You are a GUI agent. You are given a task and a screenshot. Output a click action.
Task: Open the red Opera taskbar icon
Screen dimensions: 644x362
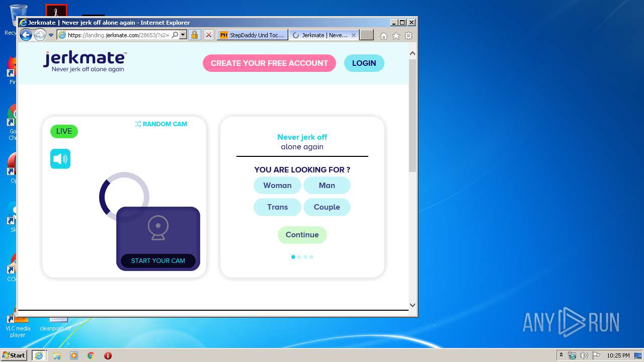108,355
